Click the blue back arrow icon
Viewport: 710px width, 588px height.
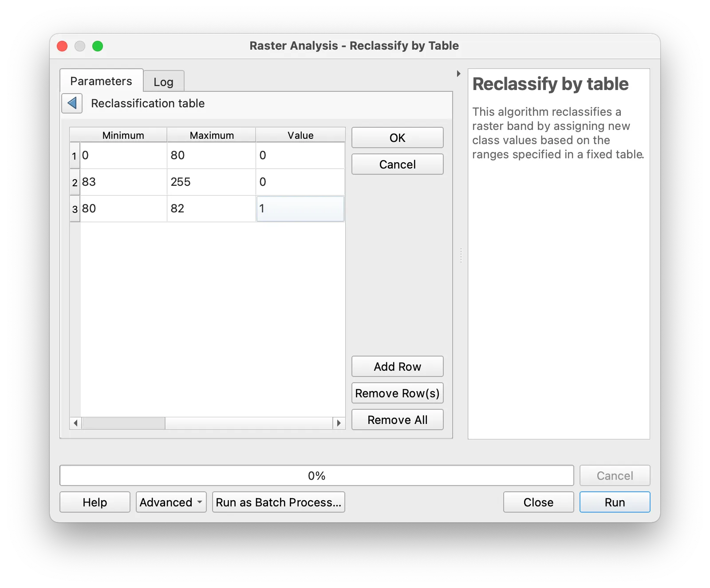pyautogui.click(x=72, y=103)
